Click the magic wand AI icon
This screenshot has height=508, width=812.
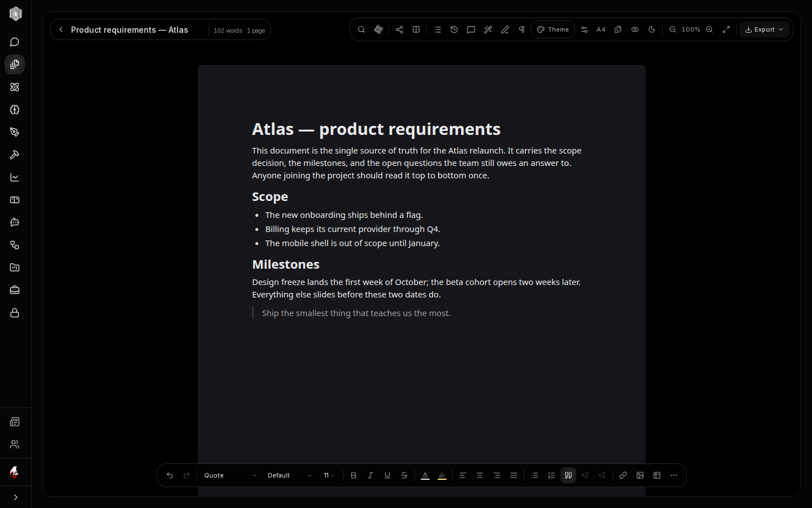(x=488, y=29)
